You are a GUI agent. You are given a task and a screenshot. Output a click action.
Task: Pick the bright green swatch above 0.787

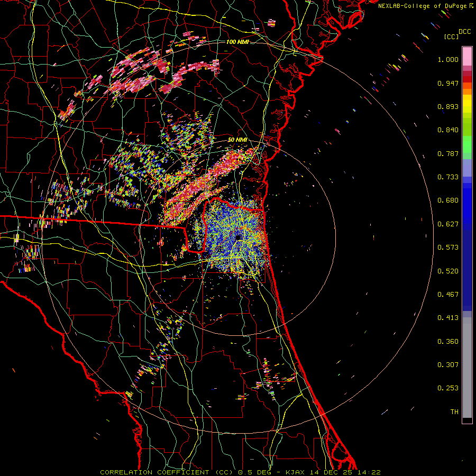coord(467,144)
